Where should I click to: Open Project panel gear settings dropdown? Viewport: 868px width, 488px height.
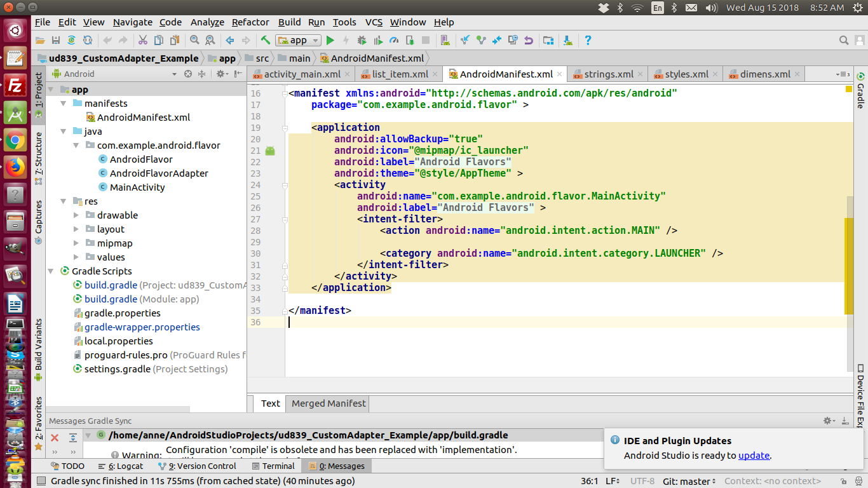pos(222,74)
